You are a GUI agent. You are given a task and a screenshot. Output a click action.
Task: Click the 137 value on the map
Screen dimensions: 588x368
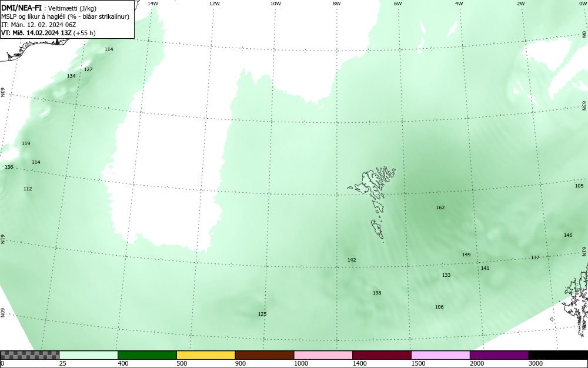click(535, 258)
